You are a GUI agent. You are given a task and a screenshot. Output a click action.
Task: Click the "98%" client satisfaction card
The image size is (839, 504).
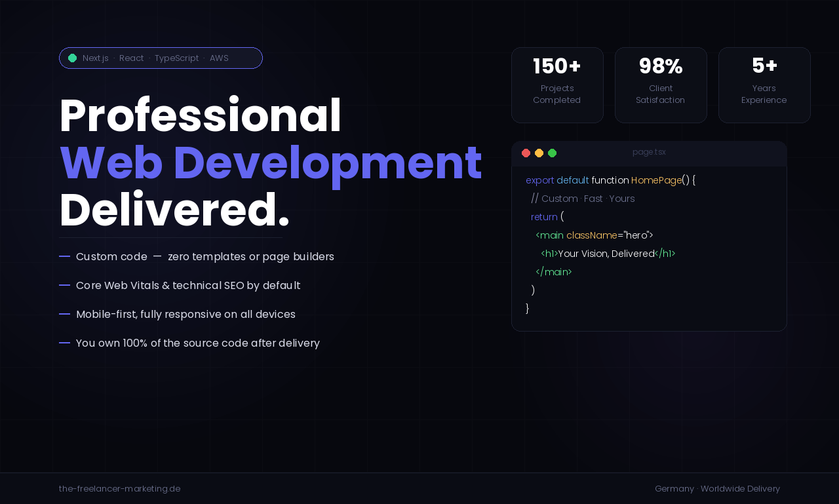pyautogui.click(x=661, y=85)
